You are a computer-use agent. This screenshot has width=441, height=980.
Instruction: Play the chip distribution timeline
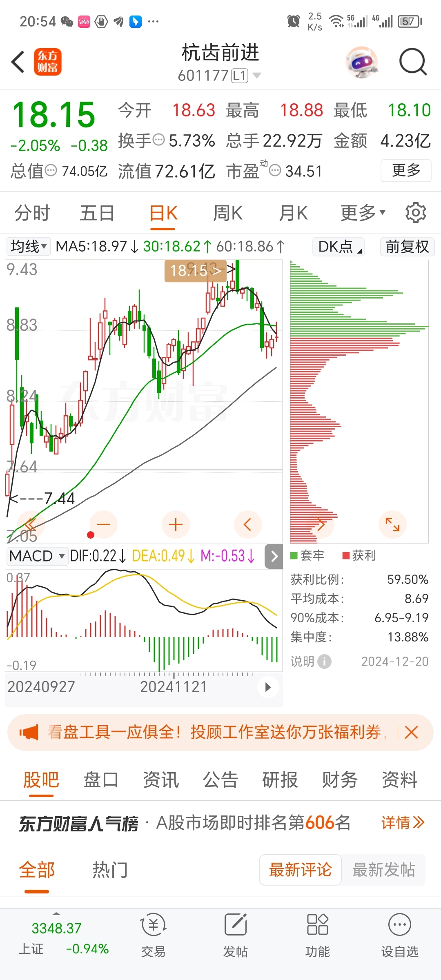click(268, 687)
